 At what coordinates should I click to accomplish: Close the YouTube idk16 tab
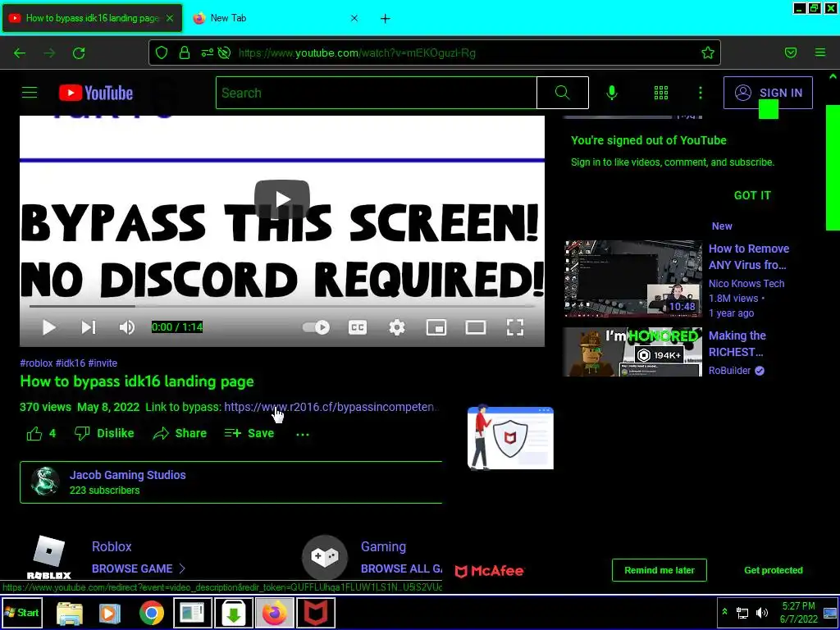[x=170, y=18]
